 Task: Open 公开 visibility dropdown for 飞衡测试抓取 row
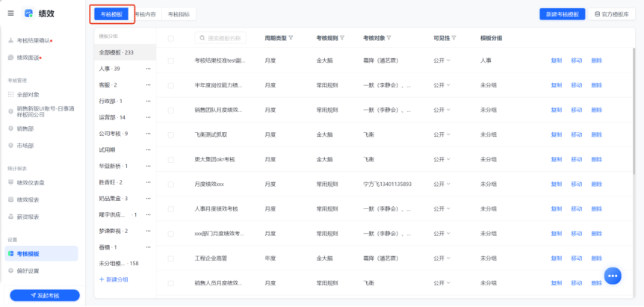click(x=442, y=134)
